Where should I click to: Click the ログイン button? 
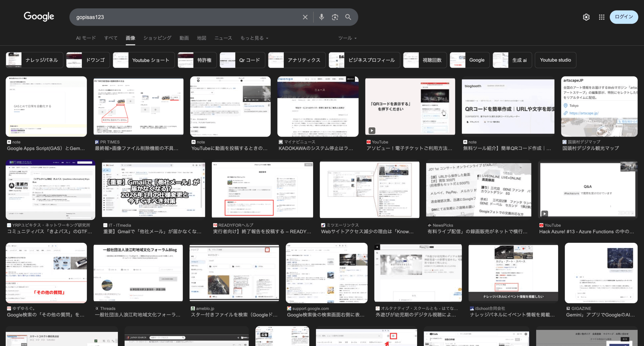pyautogui.click(x=624, y=17)
